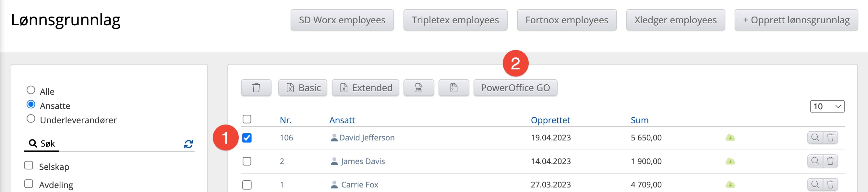This screenshot has height=192, width=868.
Task: Delete James Davis row with trash icon
Action: 830,161
